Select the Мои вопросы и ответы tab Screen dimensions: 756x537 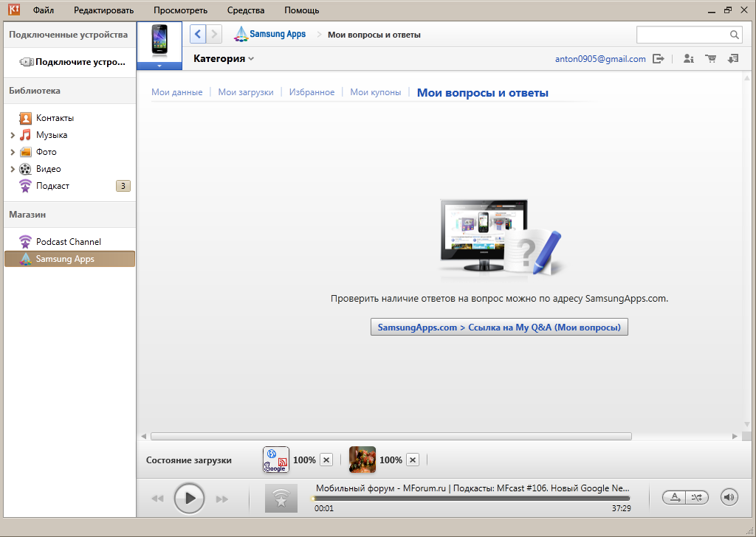pos(483,93)
